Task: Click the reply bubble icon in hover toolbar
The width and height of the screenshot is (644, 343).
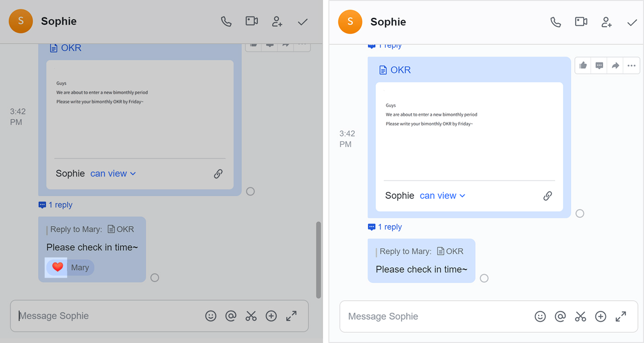Action: [x=599, y=65]
